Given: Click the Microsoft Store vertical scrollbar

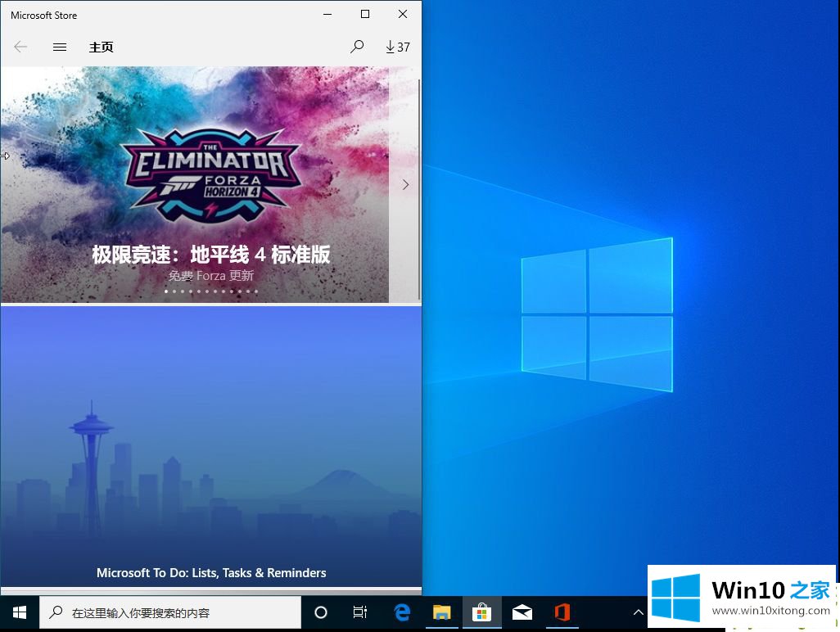Looking at the screenshot, I should pyautogui.click(x=419, y=189).
